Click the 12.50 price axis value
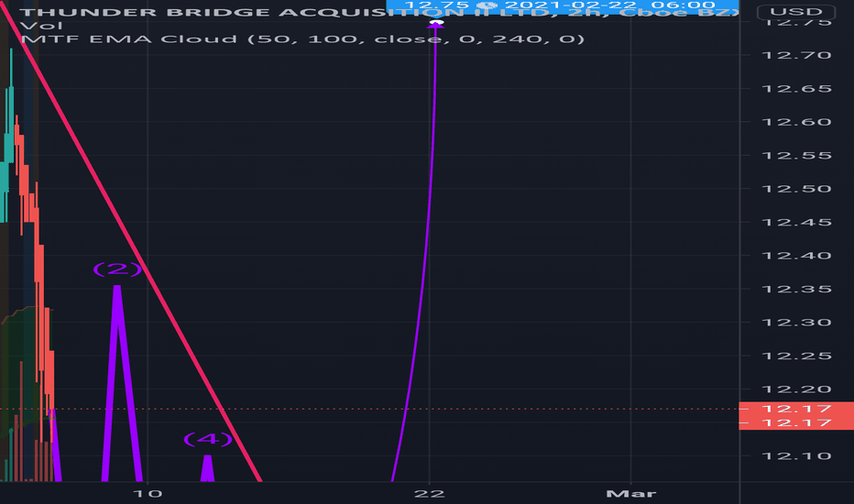The image size is (854, 504). pos(796,189)
